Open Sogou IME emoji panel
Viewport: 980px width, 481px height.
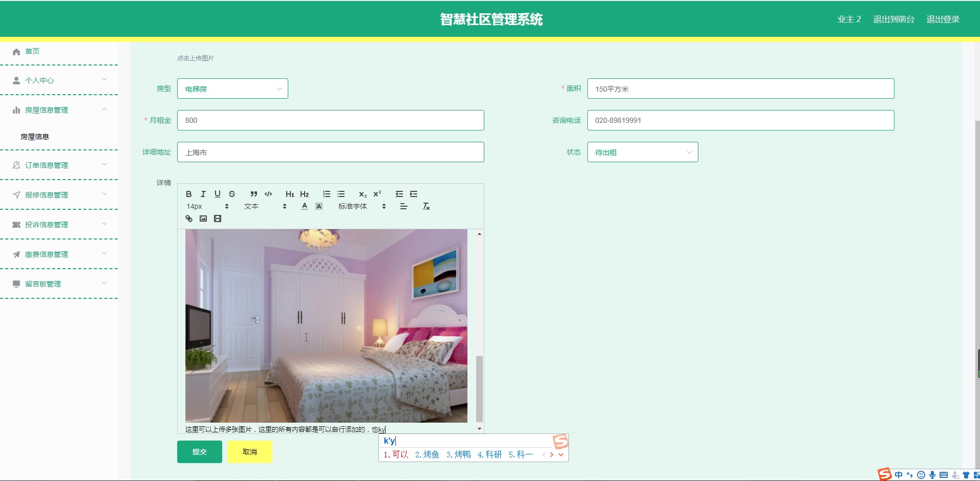coord(921,475)
